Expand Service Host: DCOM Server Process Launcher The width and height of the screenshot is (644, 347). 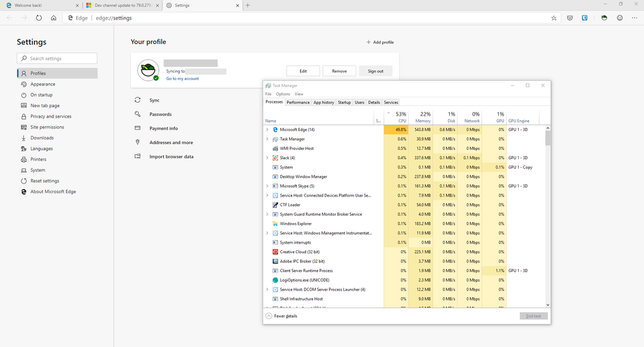tap(267, 289)
